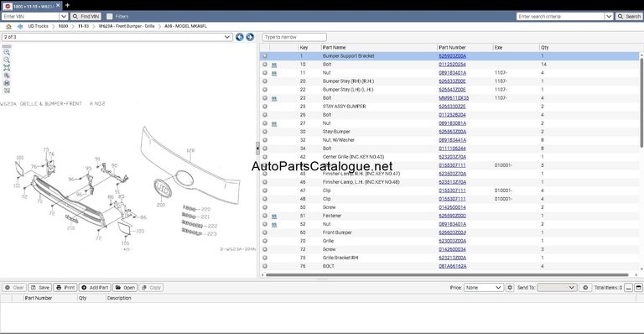Focus the Enter VIN input field
The image size is (644, 334).
click(31, 17)
